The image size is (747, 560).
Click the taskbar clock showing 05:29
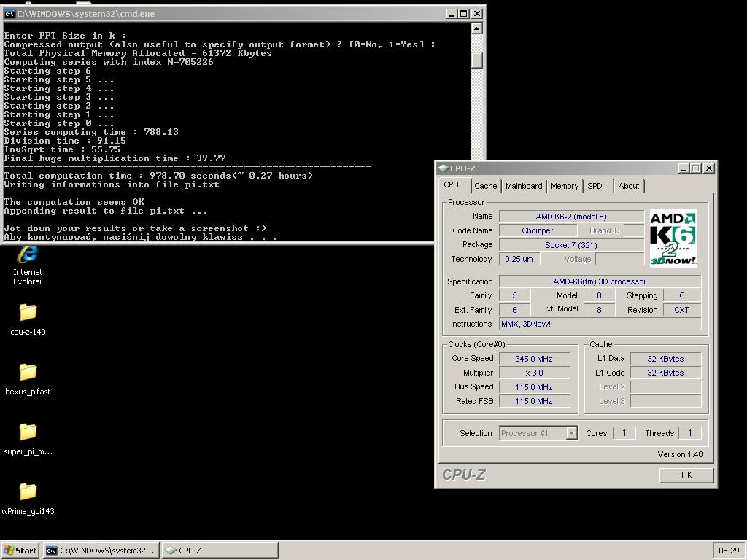click(x=729, y=550)
